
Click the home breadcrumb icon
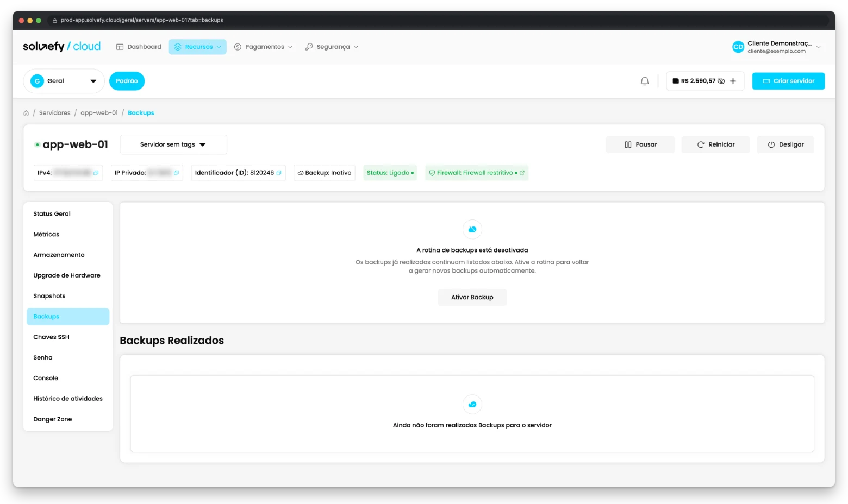coord(26,113)
